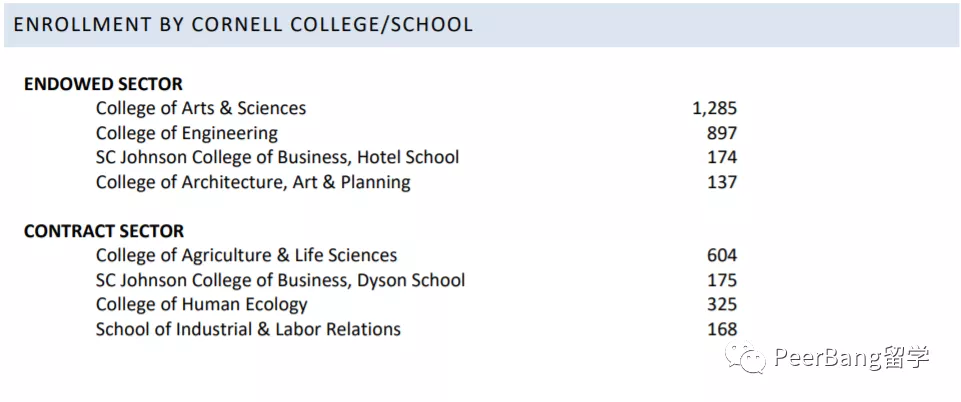Click the Dyson School row label
This screenshot has height=402, width=961.
pyautogui.click(x=281, y=280)
